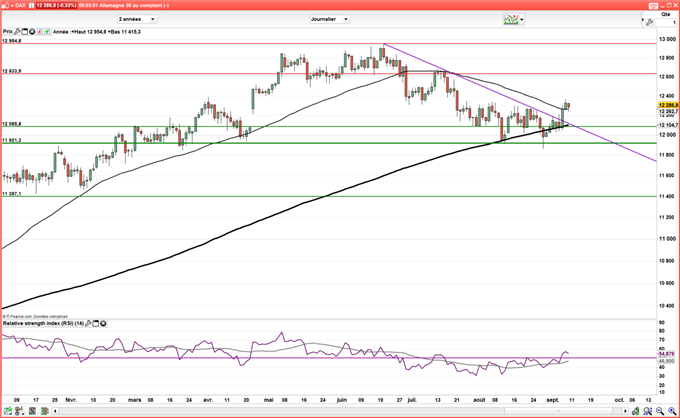Open the trading panel wrench icon near Qté
This screenshot has height=418, width=680.
[x=649, y=22]
